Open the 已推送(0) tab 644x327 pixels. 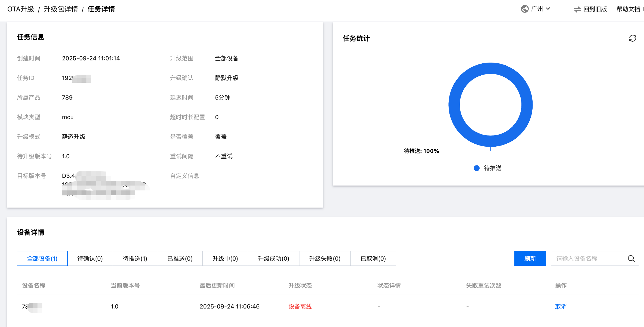coord(180,258)
